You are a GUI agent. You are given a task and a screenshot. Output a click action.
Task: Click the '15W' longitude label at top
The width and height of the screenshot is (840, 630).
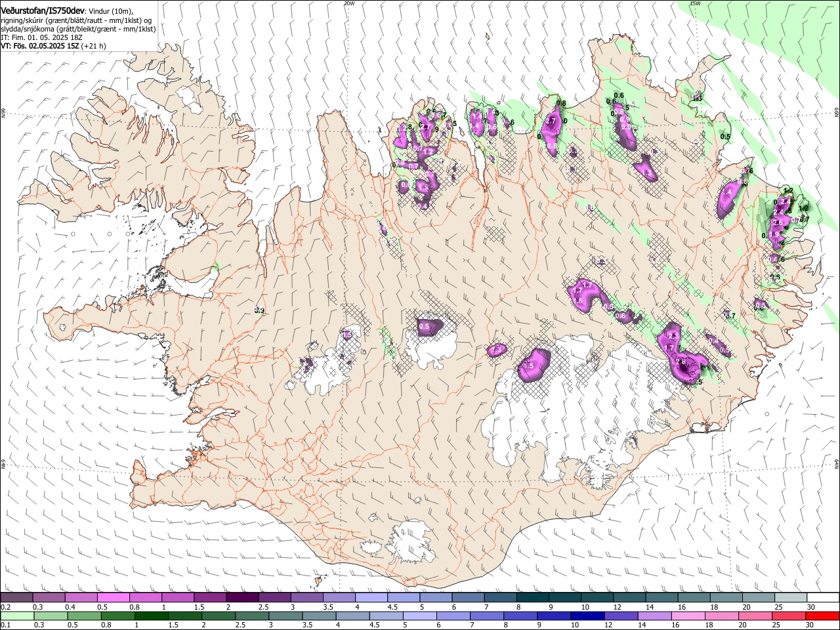(695, 3)
